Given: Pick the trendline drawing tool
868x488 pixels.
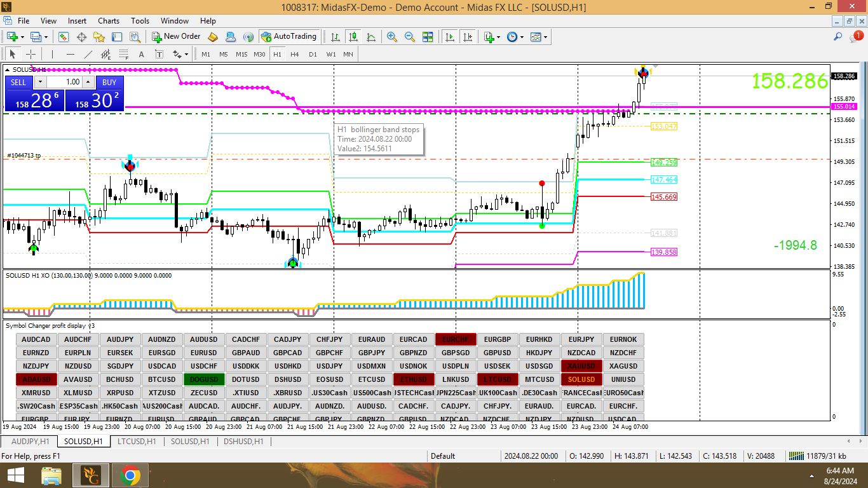Looking at the screenshot, I should [x=88, y=54].
